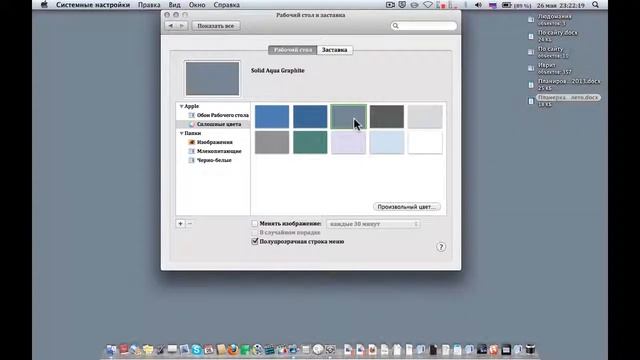Select the Планиров...2013.docx desktop file

click(564, 84)
